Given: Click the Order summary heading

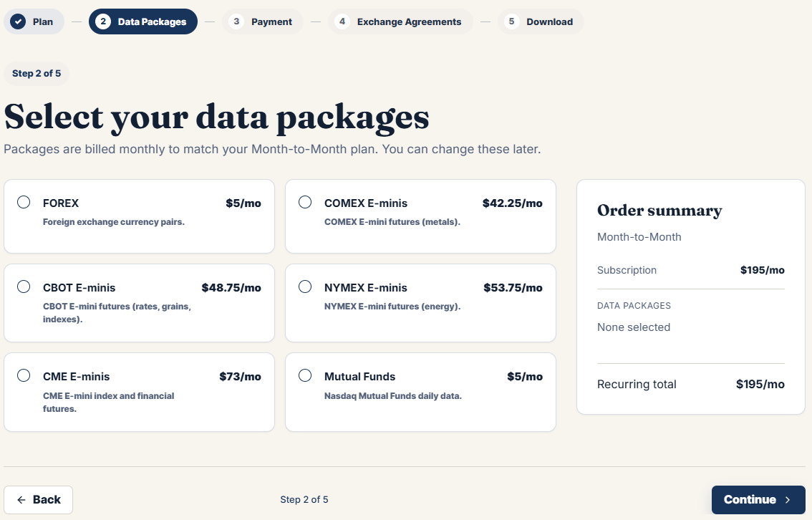Looking at the screenshot, I should [659, 211].
